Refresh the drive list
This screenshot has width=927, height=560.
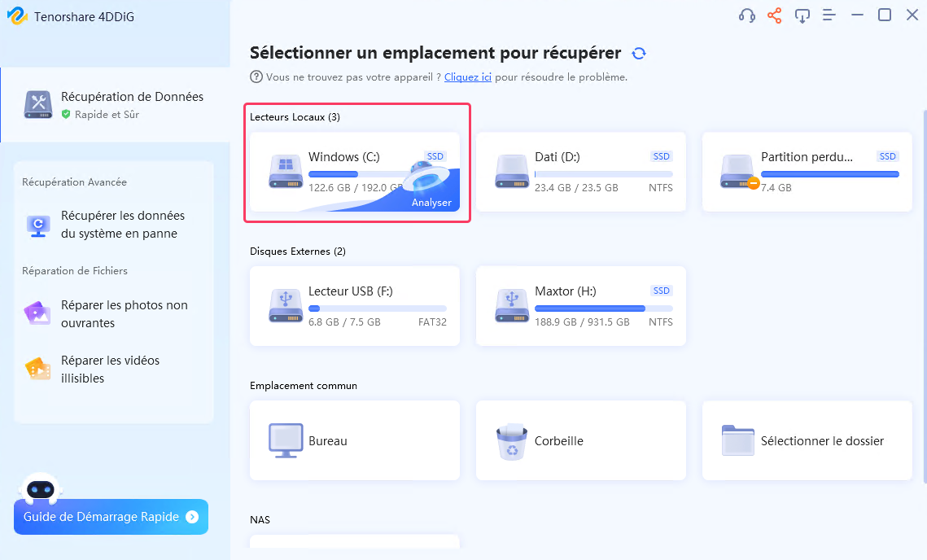tap(639, 52)
